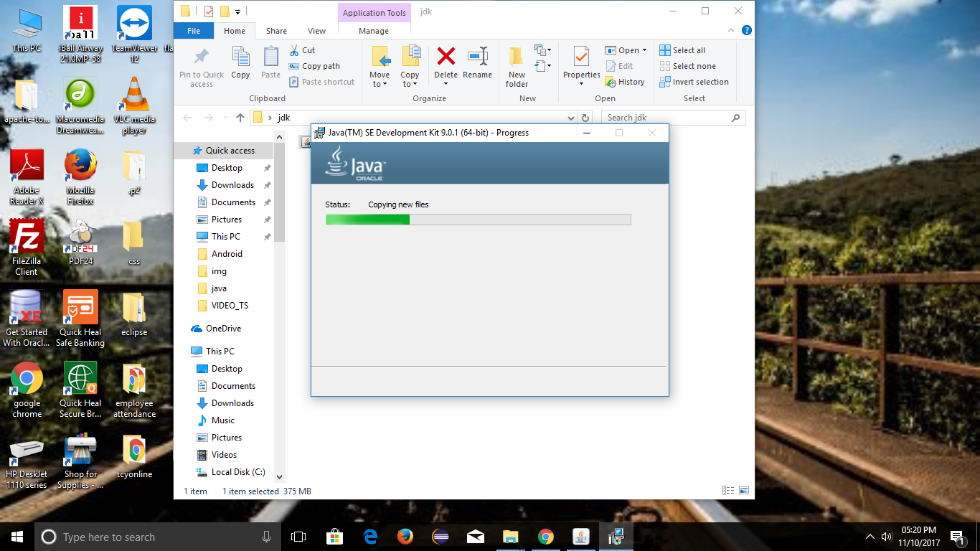Click the Type here to search box

pos(158,537)
